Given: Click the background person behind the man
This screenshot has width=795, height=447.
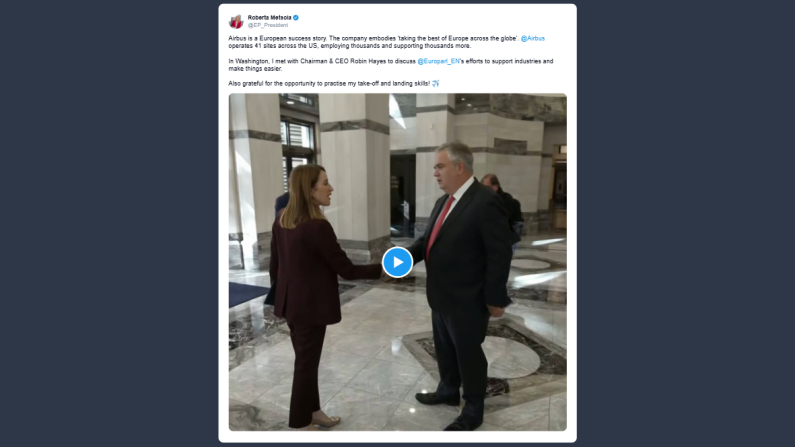Looking at the screenshot, I should tap(503, 208).
